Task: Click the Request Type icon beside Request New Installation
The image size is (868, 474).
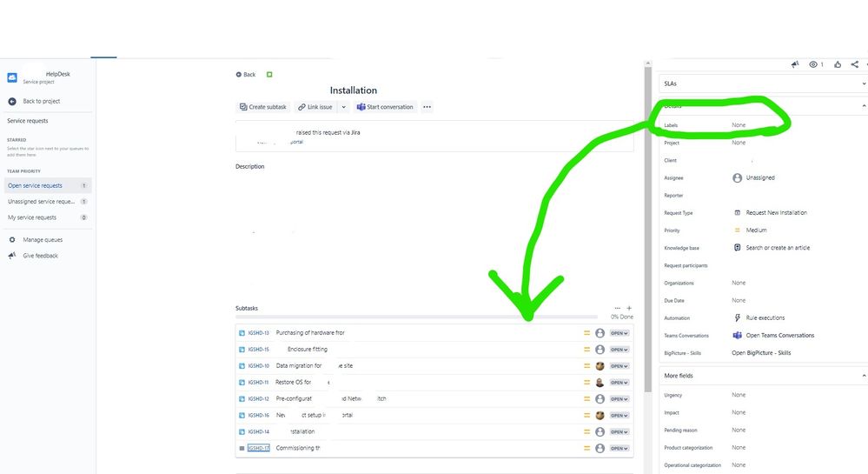Action: 737,213
